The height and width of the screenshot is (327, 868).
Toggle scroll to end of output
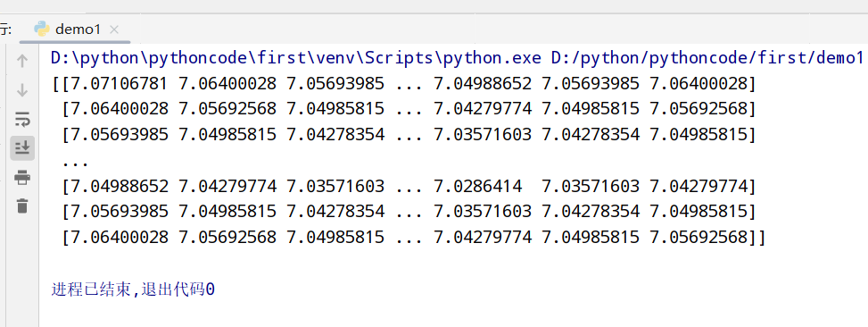coord(22,148)
